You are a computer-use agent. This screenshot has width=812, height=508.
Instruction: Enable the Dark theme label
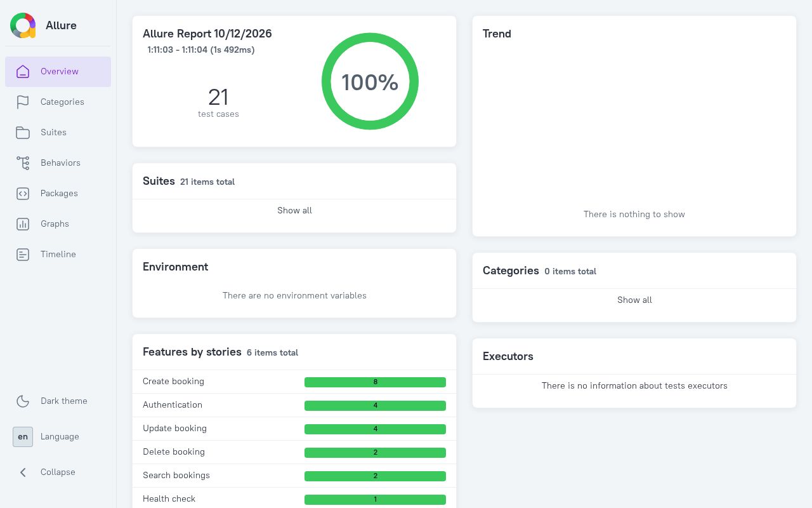pos(64,401)
